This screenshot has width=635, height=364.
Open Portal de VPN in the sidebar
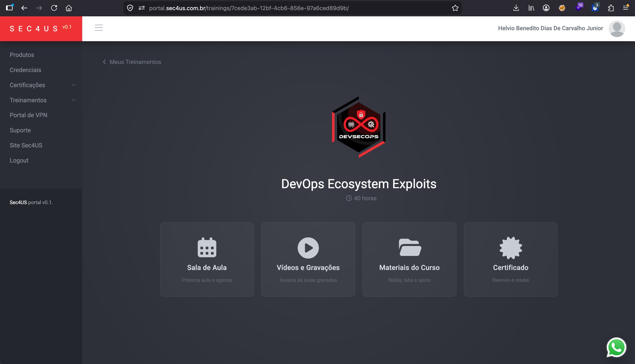tap(29, 115)
